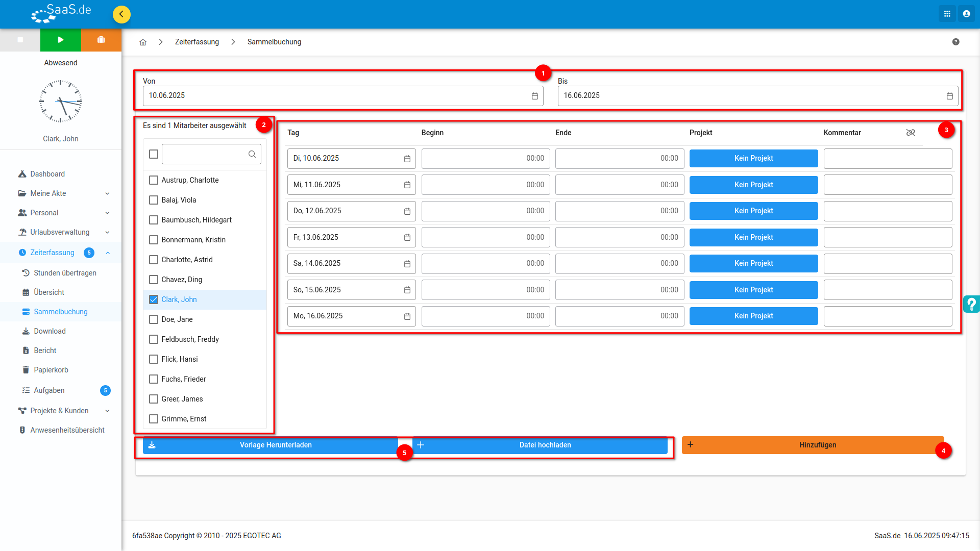This screenshot has height=551, width=980.
Task: Check Balaj, Viola
Action: point(153,200)
